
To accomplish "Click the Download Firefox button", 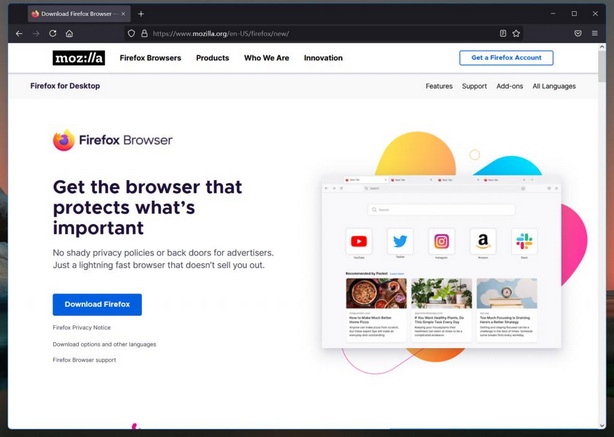I will pos(97,304).
